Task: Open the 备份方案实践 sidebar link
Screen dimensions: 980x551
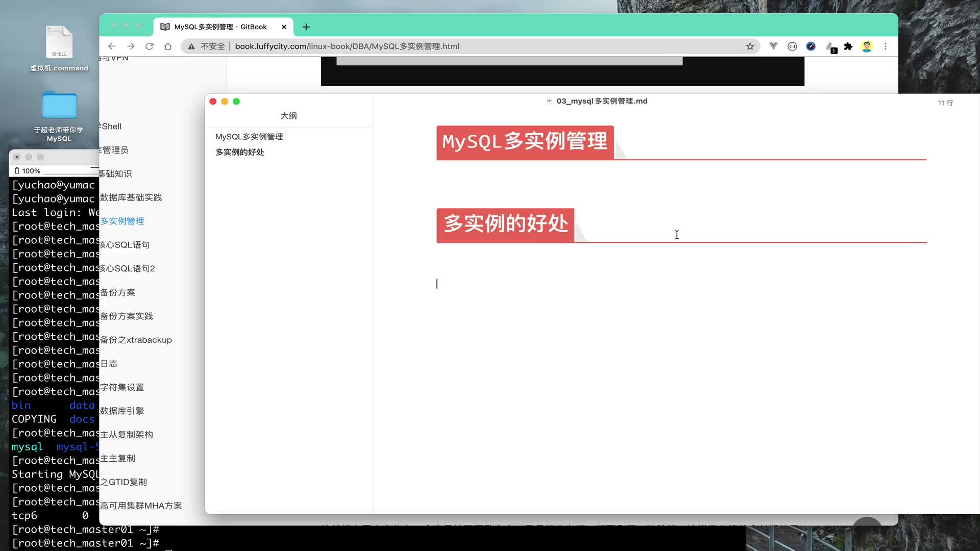Action: (127, 316)
